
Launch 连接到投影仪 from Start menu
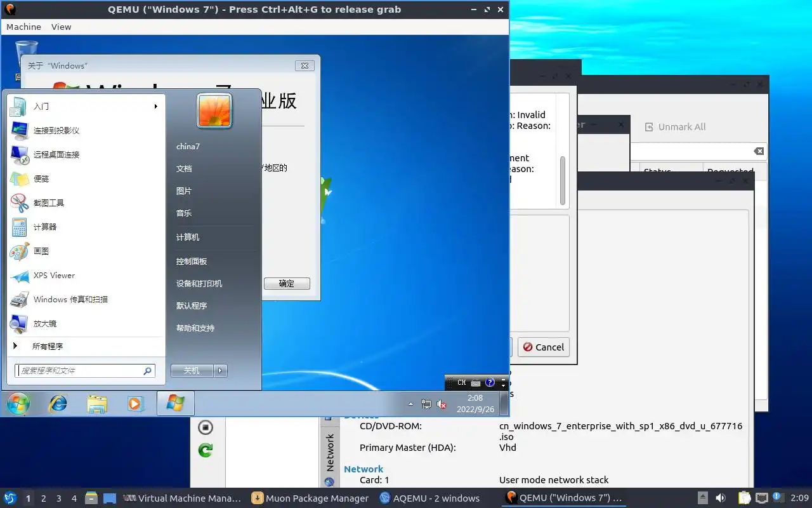point(85,130)
